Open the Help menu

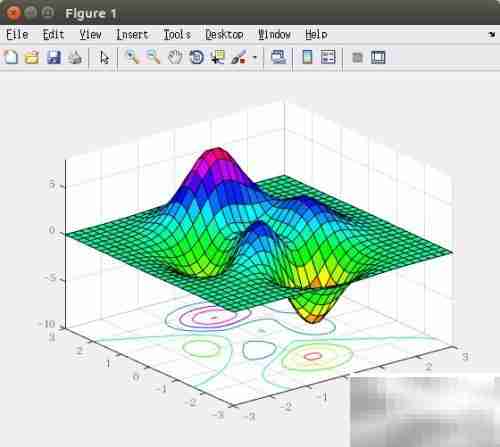(316, 35)
